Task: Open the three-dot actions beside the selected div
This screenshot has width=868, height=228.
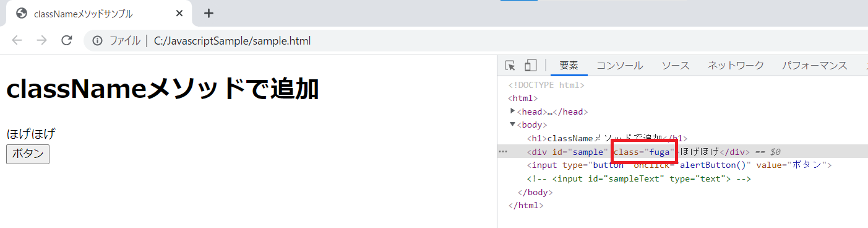Action: click(502, 152)
